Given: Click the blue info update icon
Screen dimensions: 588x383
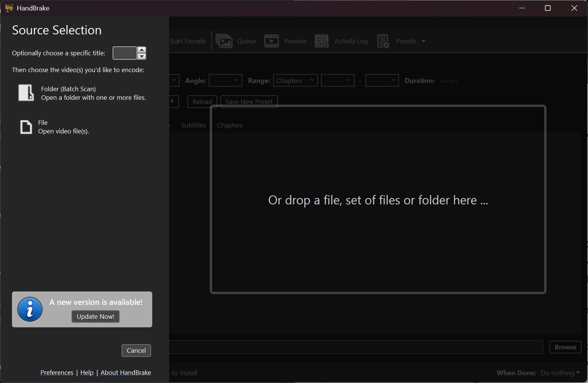Looking at the screenshot, I should click(30, 309).
